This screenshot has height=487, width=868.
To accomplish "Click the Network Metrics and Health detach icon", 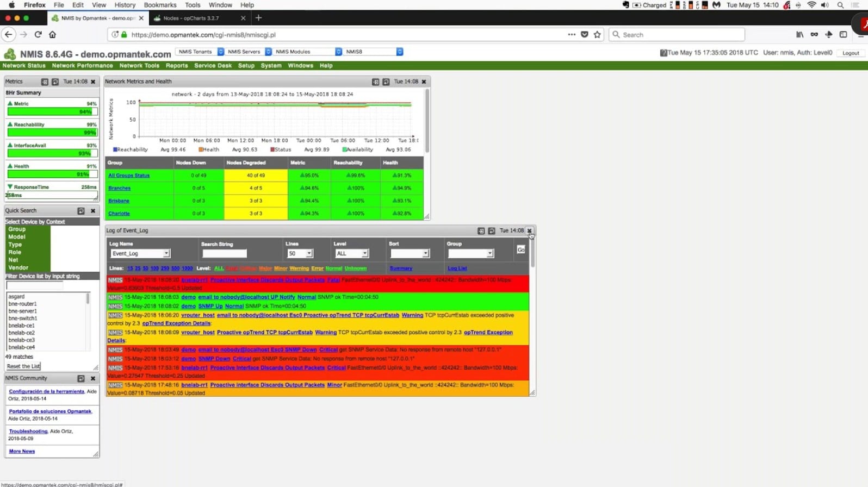I will [375, 82].
